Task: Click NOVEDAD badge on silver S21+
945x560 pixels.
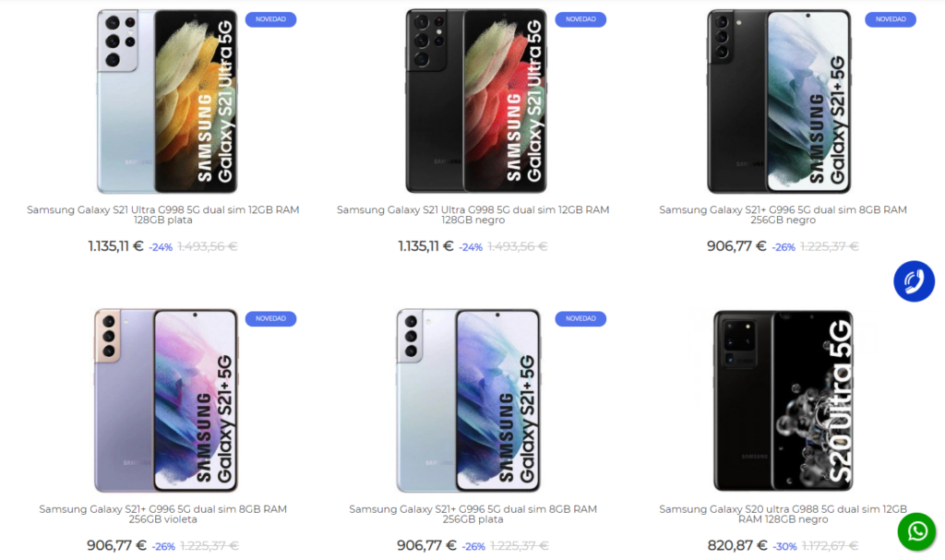Action: 580,318
